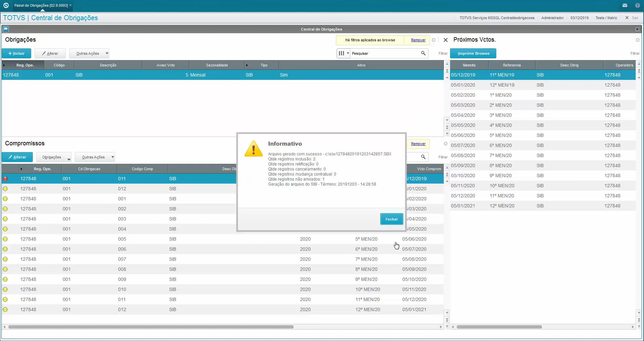Sort by Referencia column header
Viewport: 644px width, 341px height.
pos(512,65)
